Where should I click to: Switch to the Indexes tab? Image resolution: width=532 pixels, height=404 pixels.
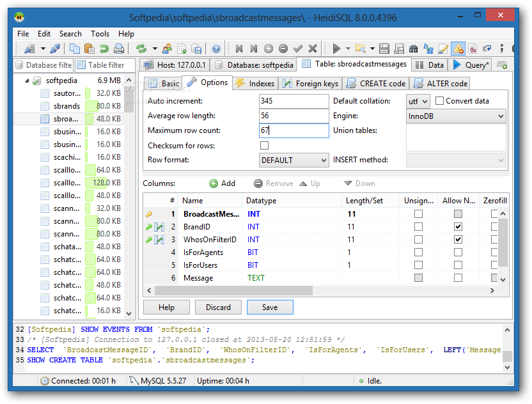255,84
